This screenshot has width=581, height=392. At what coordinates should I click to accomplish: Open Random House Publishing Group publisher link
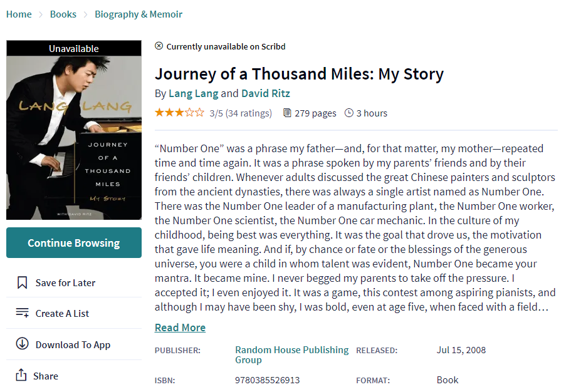[x=292, y=354]
